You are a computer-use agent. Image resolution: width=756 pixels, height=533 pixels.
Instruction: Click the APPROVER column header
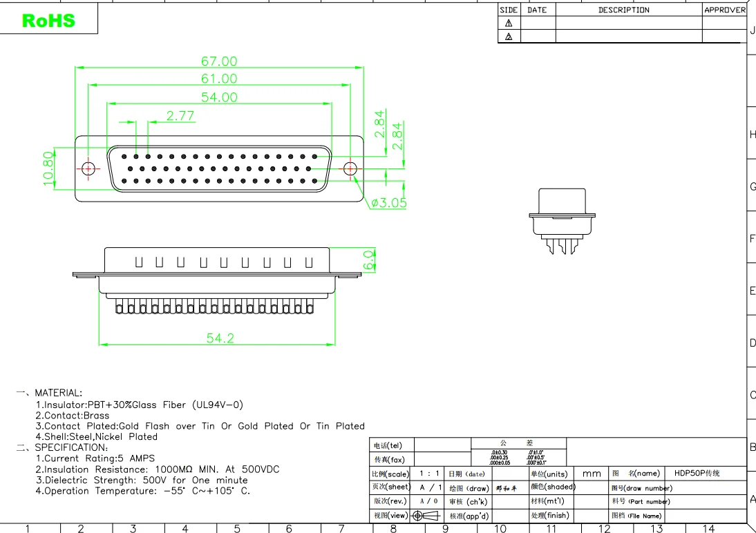tap(724, 10)
